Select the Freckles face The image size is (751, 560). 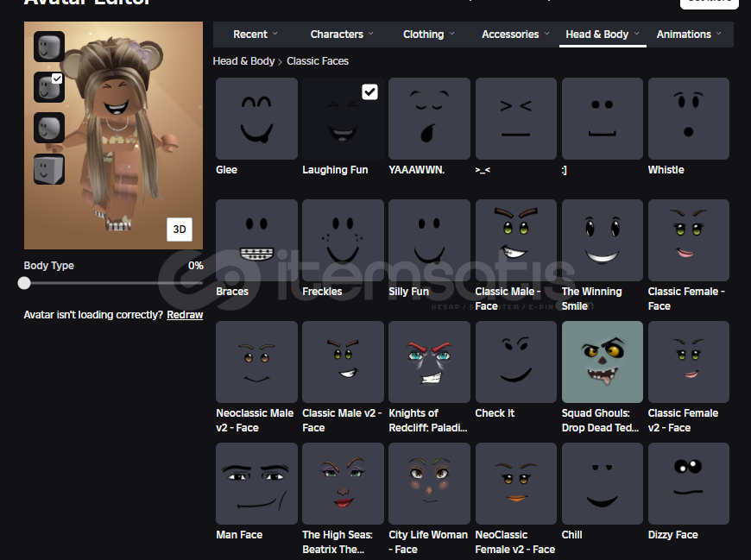(x=343, y=241)
